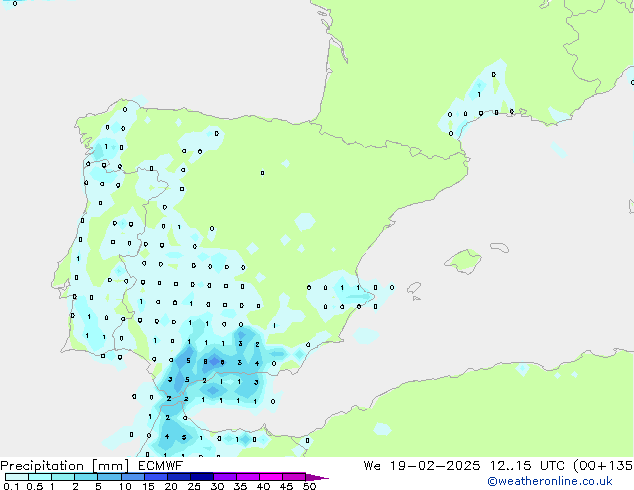Click the '10' legend scale label
Image resolution: width=634 pixels, height=490 pixels.
(x=125, y=486)
